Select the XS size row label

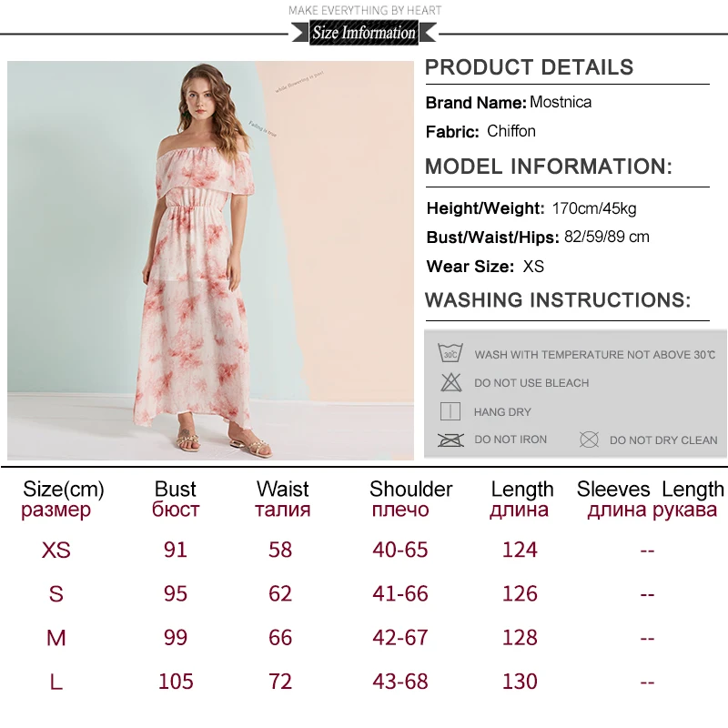56,551
